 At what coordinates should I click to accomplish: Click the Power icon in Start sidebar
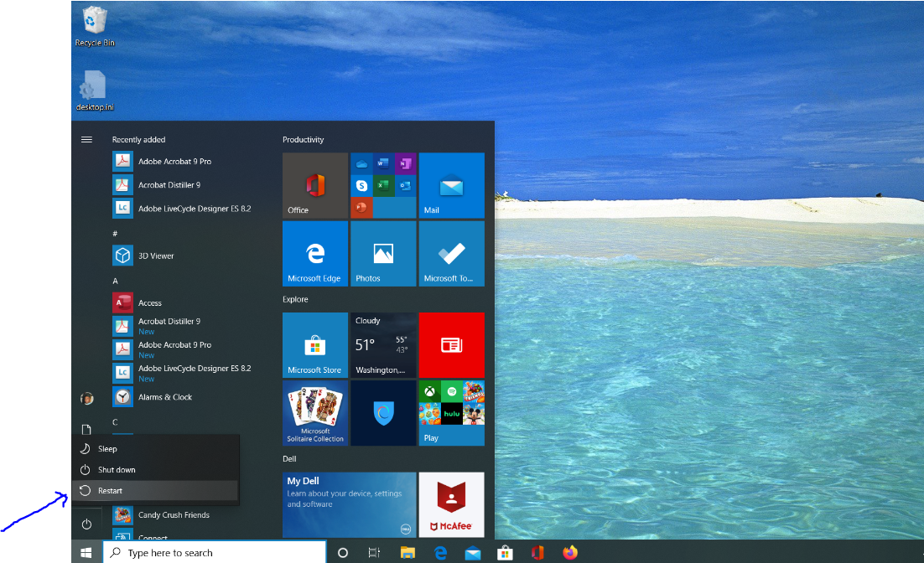click(86, 524)
